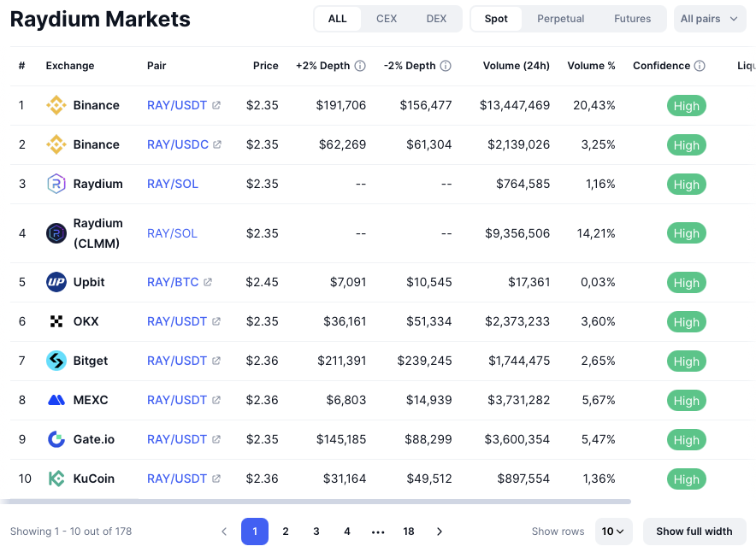The width and height of the screenshot is (756, 558).
Task: Click the Binance logo in row 2
Action: (x=56, y=144)
